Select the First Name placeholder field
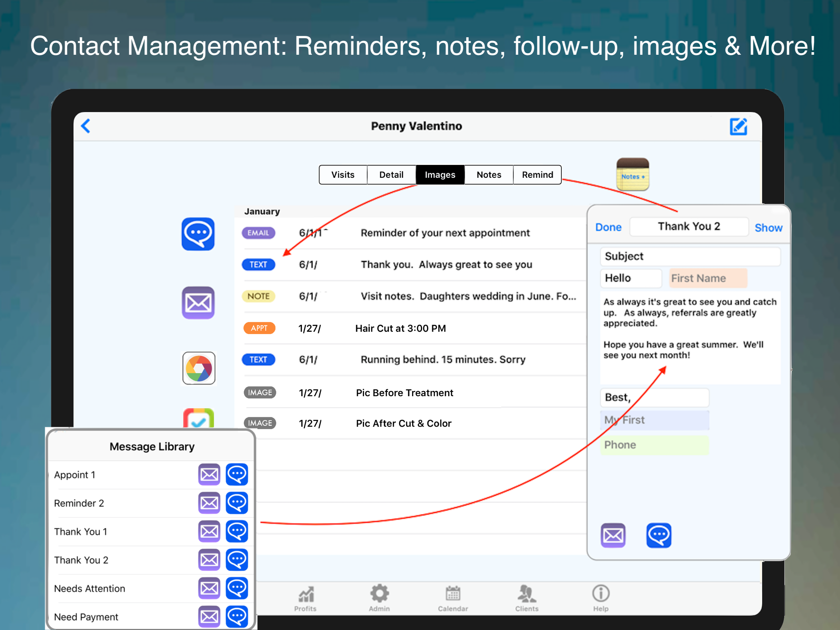 (708, 278)
